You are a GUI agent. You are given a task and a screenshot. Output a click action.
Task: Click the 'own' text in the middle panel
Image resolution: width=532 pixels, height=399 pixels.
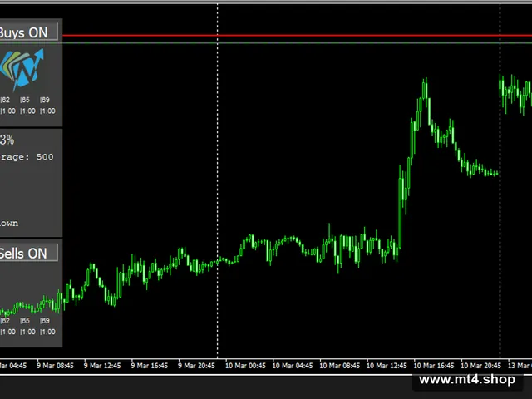coord(9,224)
